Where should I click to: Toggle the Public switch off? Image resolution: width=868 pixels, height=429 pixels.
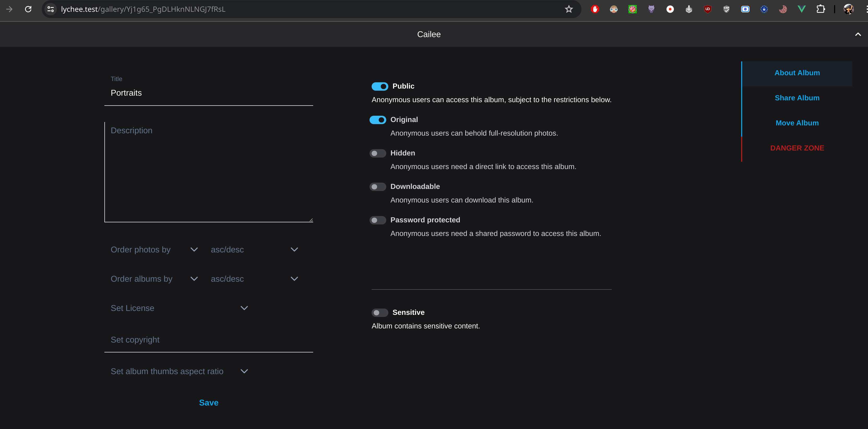tap(380, 86)
